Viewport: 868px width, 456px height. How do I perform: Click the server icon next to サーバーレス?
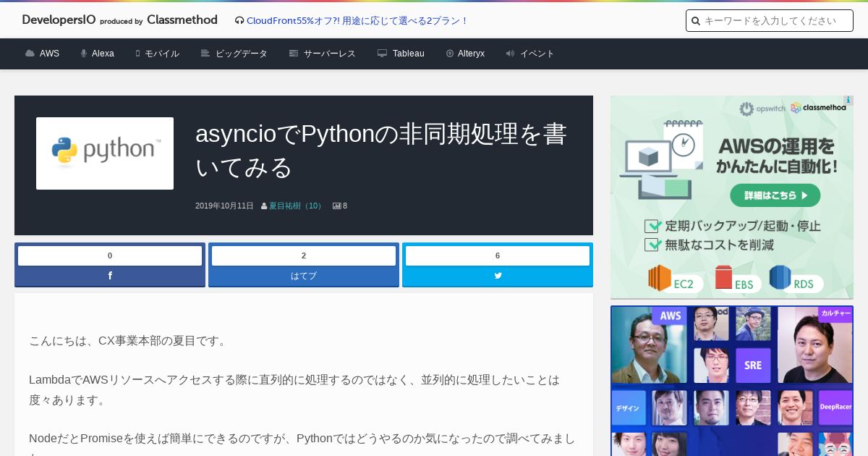click(x=294, y=54)
